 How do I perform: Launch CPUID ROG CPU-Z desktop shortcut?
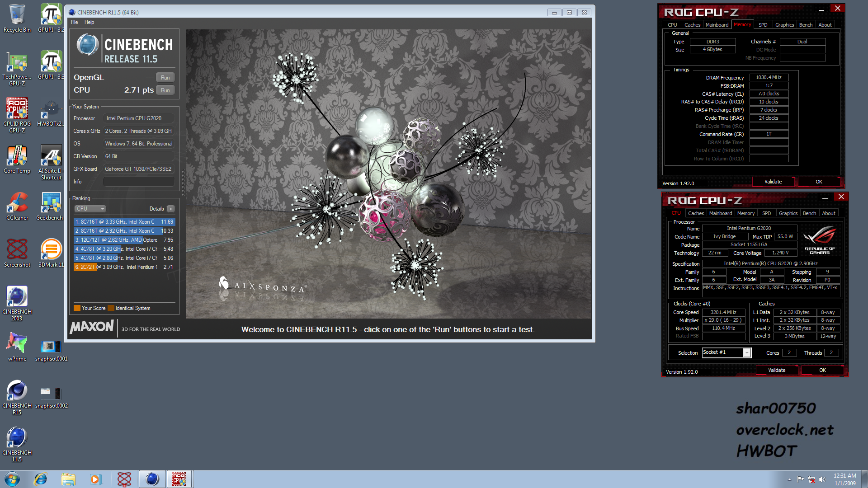(x=17, y=116)
